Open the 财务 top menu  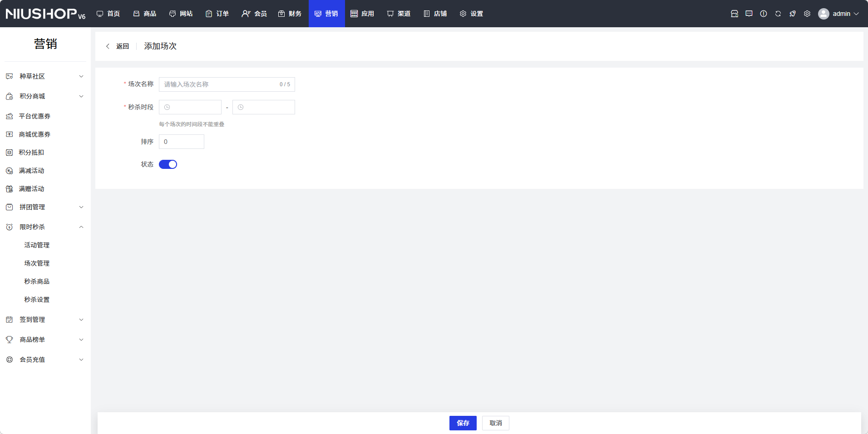[x=290, y=14]
